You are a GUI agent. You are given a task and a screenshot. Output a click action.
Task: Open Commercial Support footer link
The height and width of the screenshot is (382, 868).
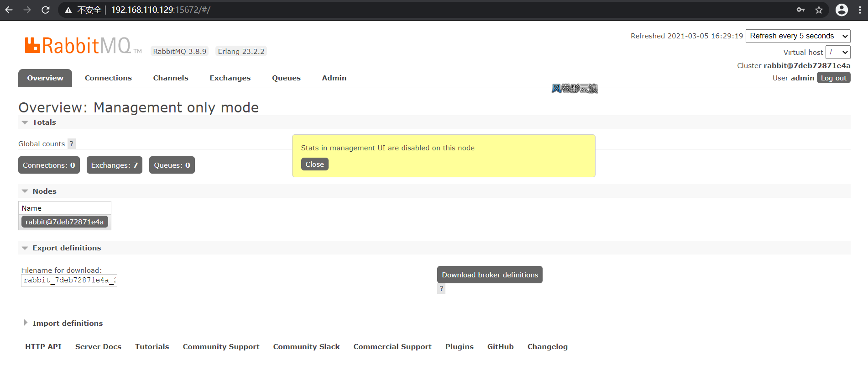tap(392, 347)
